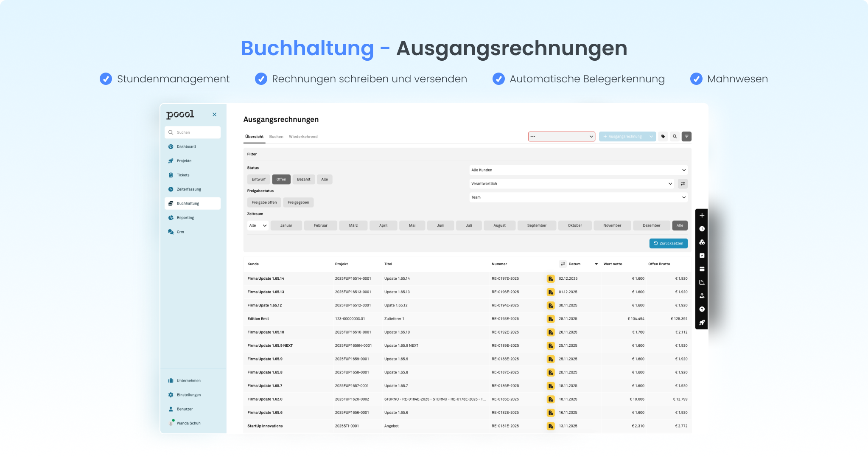Toggle the Freigegeben filter
Screen dimensions: 868x458
pos(298,202)
